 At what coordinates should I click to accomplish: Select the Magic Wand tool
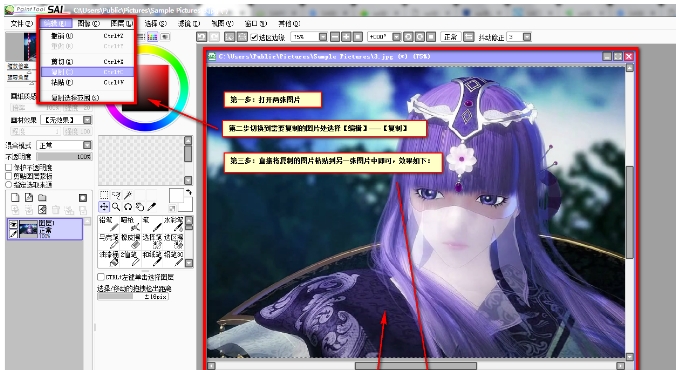(128, 195)
